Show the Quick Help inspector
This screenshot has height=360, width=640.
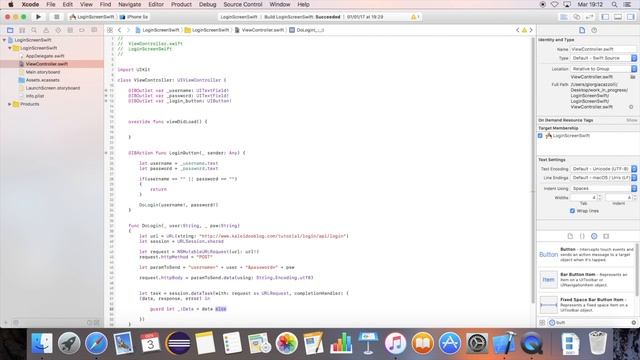pyautogui.click(x=594, y=30)
